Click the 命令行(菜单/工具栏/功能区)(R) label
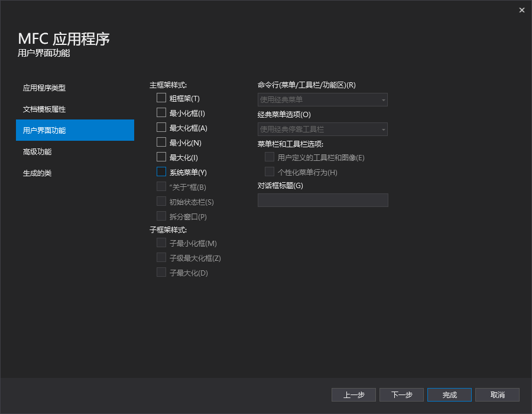 pyautogui.click(x=307, y=85)
